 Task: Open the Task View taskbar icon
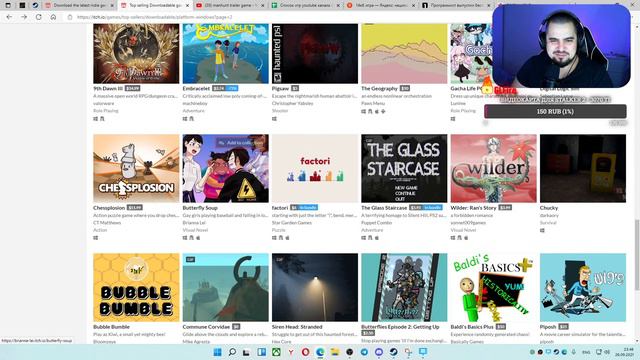pyautogui.click(x=246, y=352)
